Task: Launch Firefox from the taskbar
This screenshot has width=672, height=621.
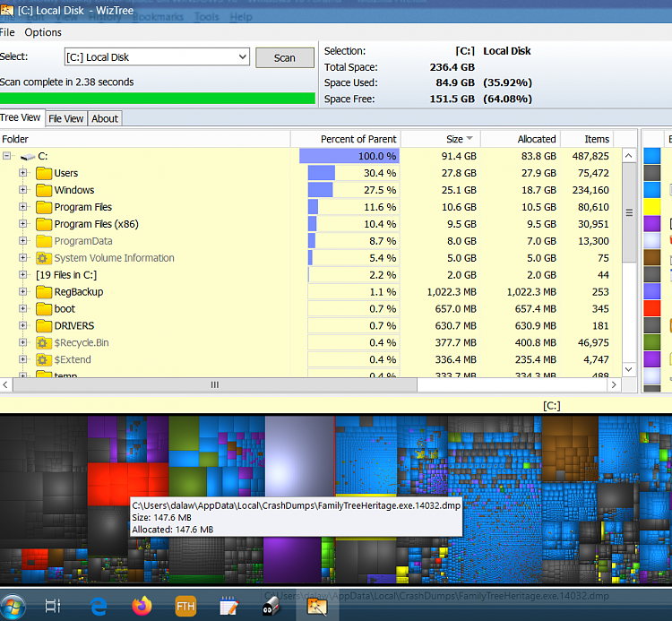Action: [x=142, y=606]
